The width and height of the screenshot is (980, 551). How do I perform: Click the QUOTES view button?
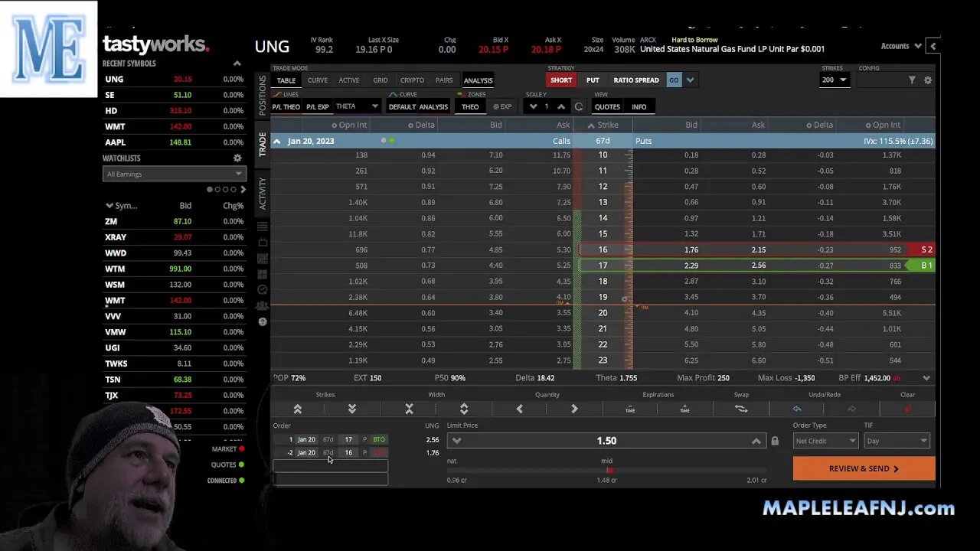[607, 106]
